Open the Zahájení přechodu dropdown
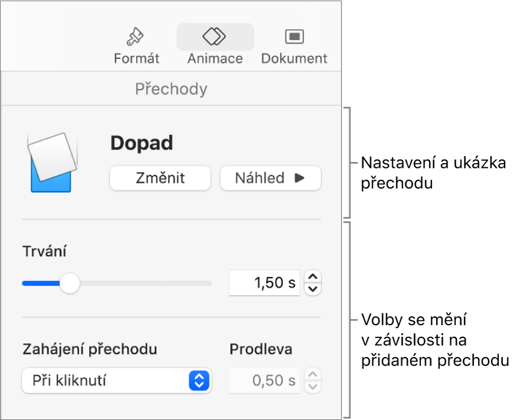Screen dimensions: 527x420 [x=117, y=381]
